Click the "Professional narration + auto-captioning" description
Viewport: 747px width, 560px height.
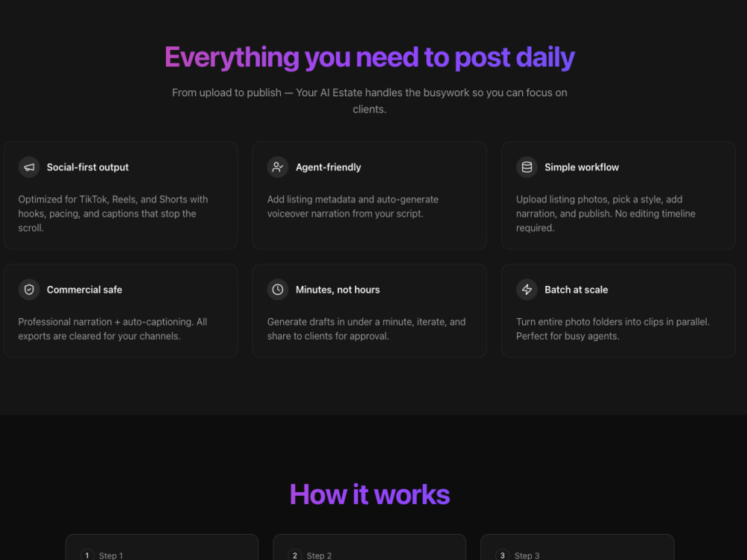113,329
